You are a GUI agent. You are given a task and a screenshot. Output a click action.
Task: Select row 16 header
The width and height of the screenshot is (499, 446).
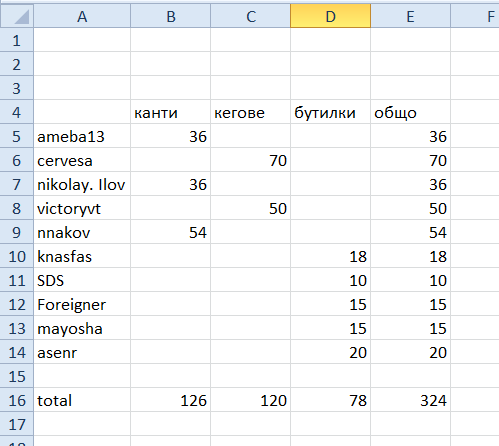tap(17, 400)
